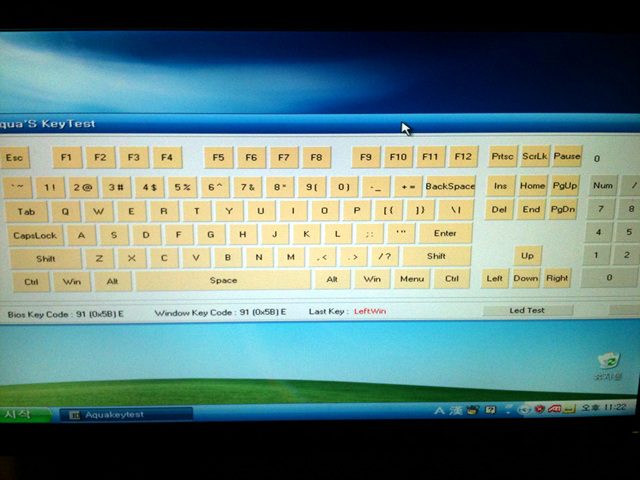The image size is (640, 480).
Task: Click the ScrLk key tile
Action: coord(535,156)
